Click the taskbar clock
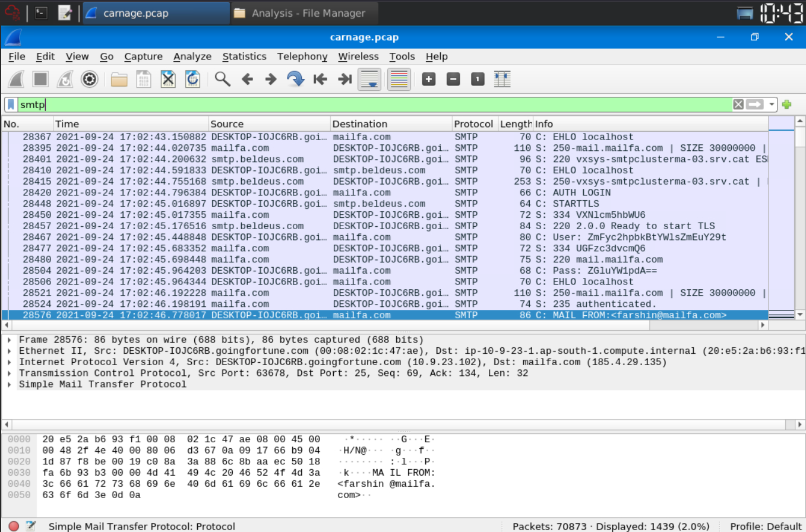Viewport: 806px width, 532px height. pos(780,13)
